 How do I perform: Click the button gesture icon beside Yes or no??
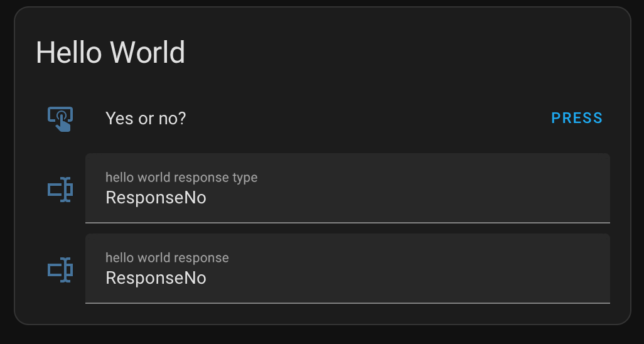60,119
